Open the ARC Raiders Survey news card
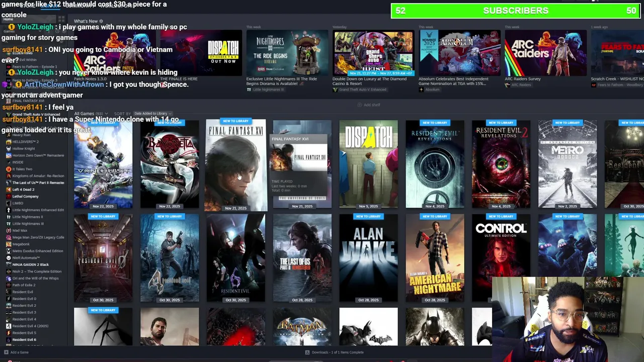Viewport: 644px width, 362px height. pos(545,53)
